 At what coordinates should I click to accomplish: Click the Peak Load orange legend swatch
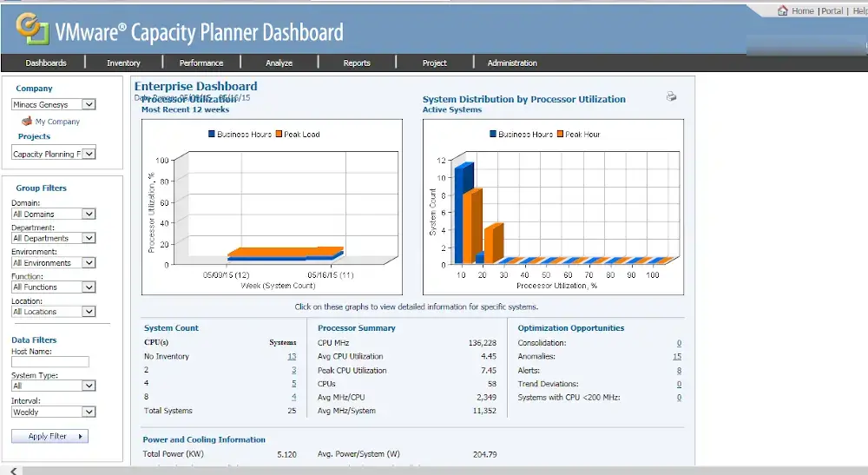click(279, 135)
